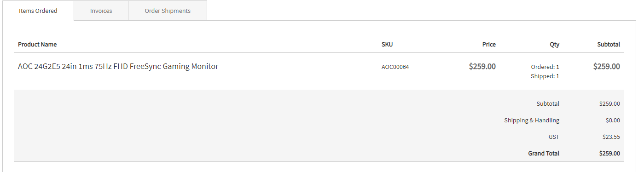Click the SKU column header
644x172 pixels.
pos(387,45)
